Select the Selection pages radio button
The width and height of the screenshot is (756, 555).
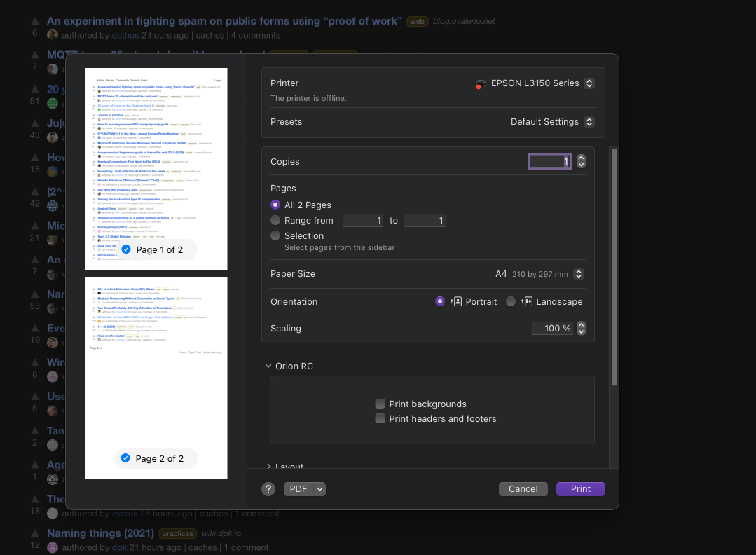(x=275, y=235)
